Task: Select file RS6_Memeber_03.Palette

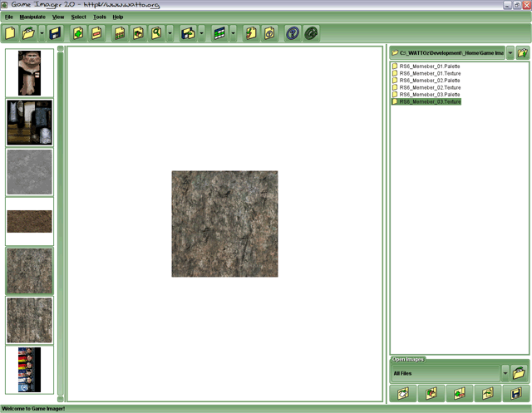Action: tap(426, 95)
